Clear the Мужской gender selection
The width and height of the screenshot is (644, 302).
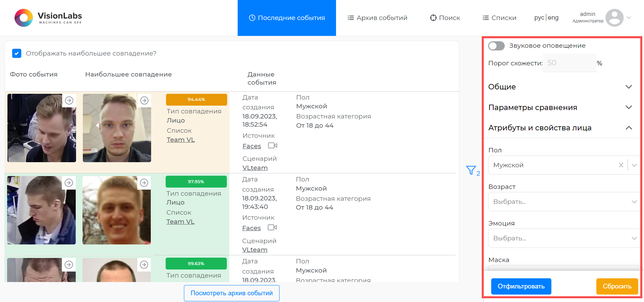tap(621, 165)
